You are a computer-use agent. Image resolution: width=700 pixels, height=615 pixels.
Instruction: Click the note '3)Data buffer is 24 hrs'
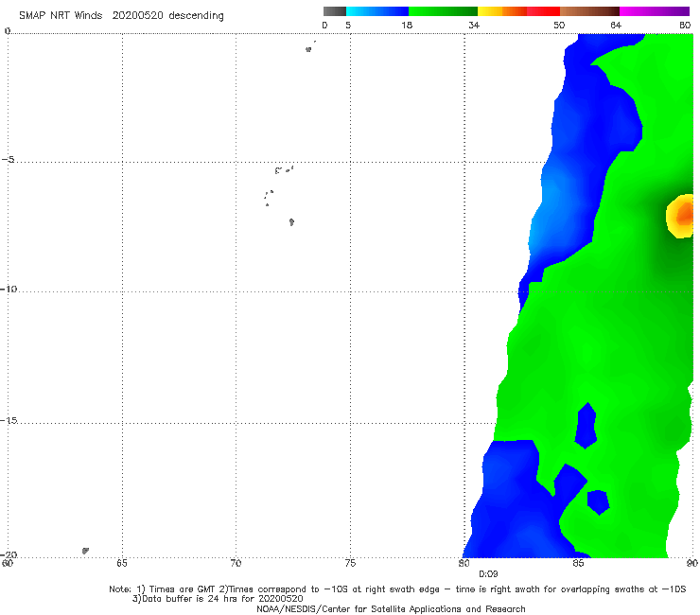(x=218, y=599)
